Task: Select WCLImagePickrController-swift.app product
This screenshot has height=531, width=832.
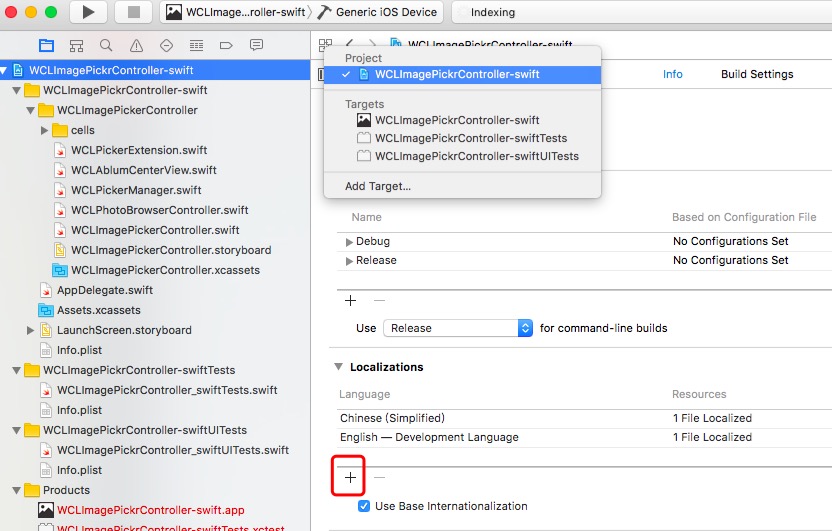Action: point(151,510)
